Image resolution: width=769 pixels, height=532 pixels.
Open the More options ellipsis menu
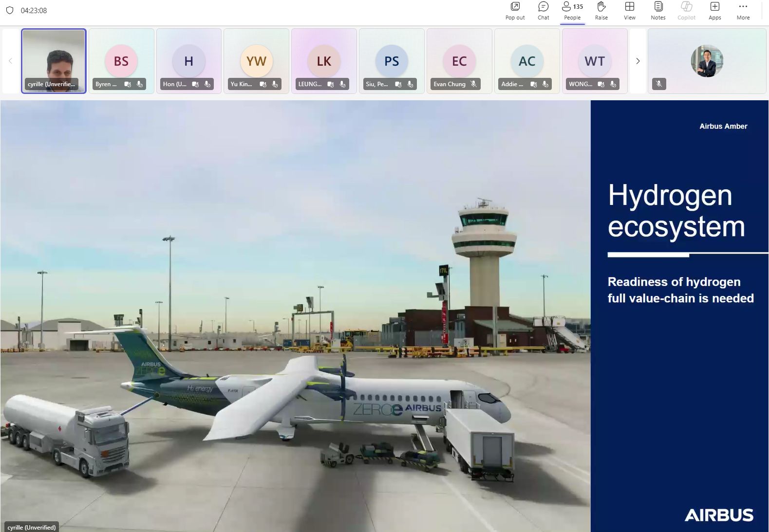743,11
